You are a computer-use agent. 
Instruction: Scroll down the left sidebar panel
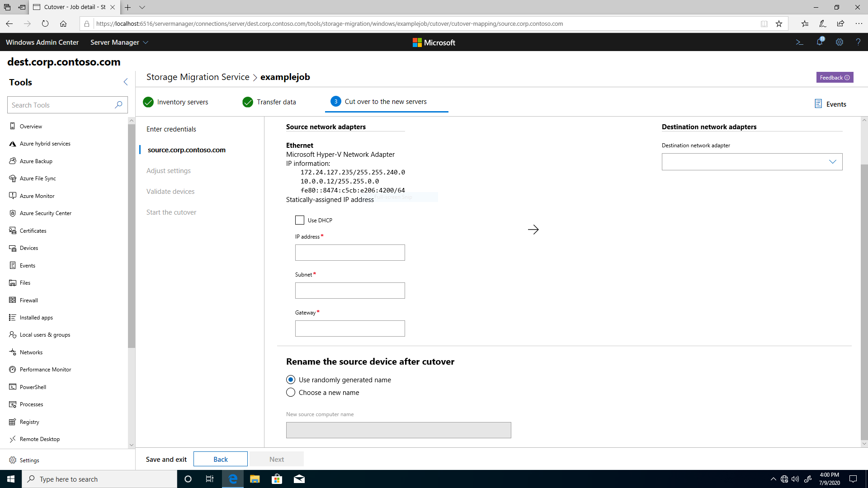tap(131, 446)
